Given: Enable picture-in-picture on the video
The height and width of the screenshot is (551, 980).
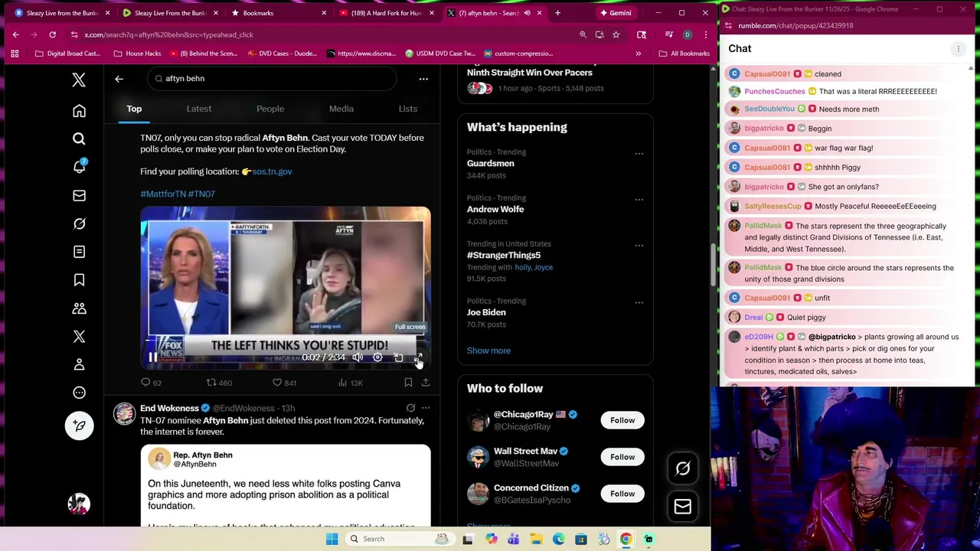Looking at the screenshot, I should tap(398, 357).
